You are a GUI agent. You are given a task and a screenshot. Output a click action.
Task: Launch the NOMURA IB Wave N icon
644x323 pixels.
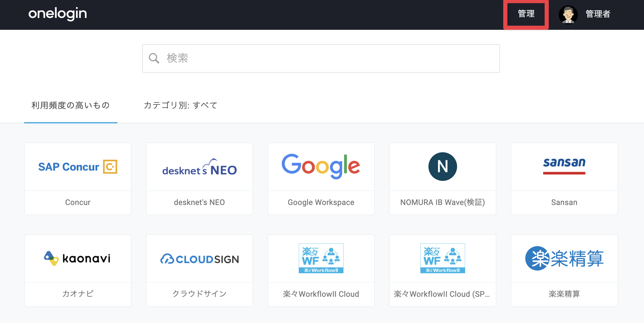tap(443, 166)
